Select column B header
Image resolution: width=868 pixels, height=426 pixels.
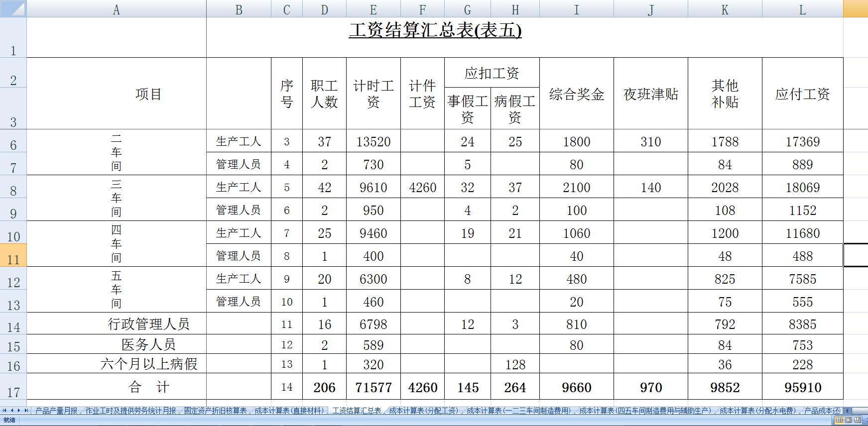[239, 9]
